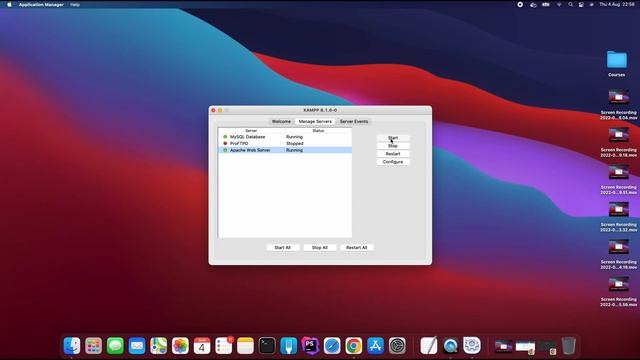Launch Safari from the dock
The height and width of the screenshot is (360, 640).
(332, 346)
